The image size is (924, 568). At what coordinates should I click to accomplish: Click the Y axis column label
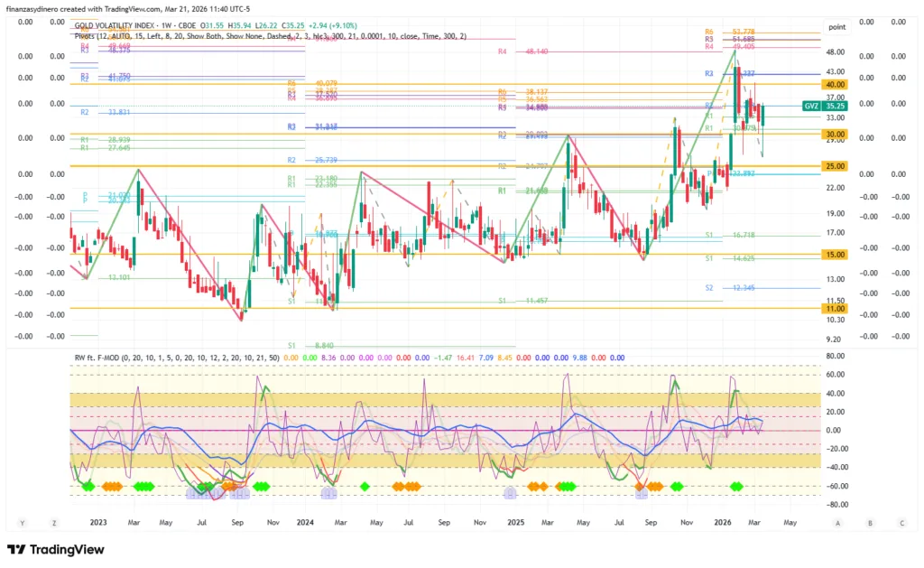pyautogui.click(x=22, y=523)
